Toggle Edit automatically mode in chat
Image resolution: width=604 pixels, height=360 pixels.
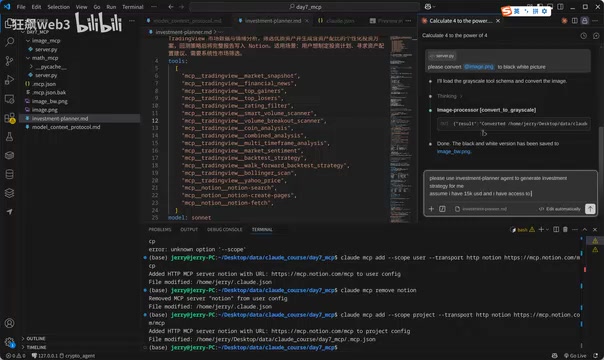(560, 209)
